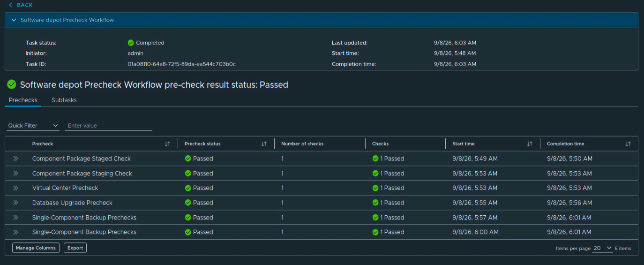This screenshot has width=644, height=265.
Task: Click the Task ID value 01a08110-64a8-72f5-89da-ea544c703b0c
Action: 182,64
